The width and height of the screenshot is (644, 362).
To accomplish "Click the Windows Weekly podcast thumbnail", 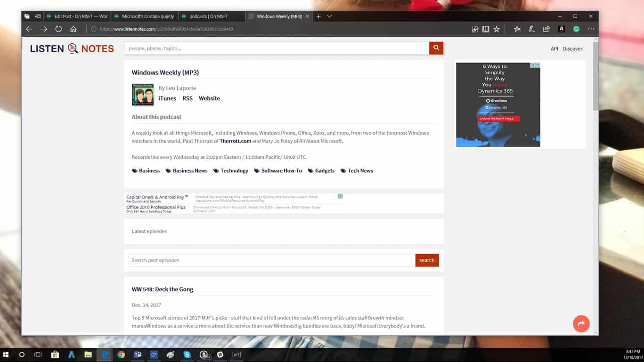I will 143,95.
